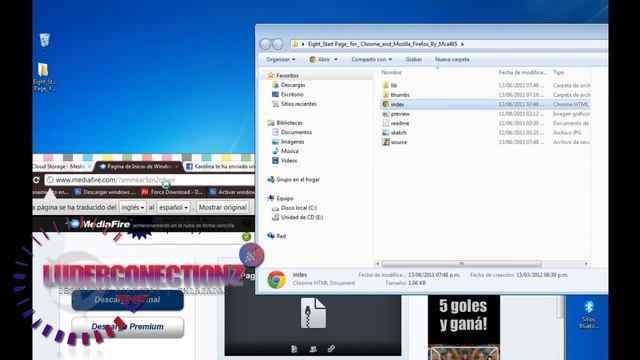Viewport: 640px width, 360px height.
Task: Click the Descarga Premium button
Action: [127, 327]
